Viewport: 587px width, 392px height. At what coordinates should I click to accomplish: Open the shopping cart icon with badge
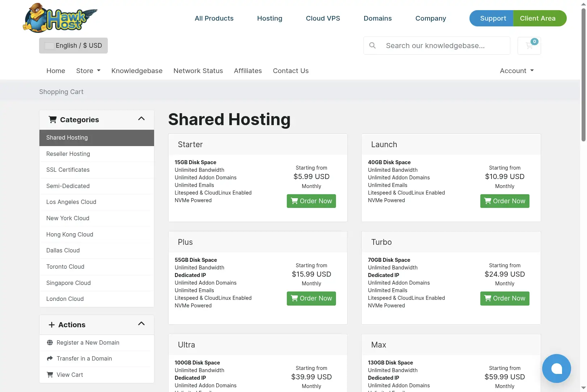529,46
